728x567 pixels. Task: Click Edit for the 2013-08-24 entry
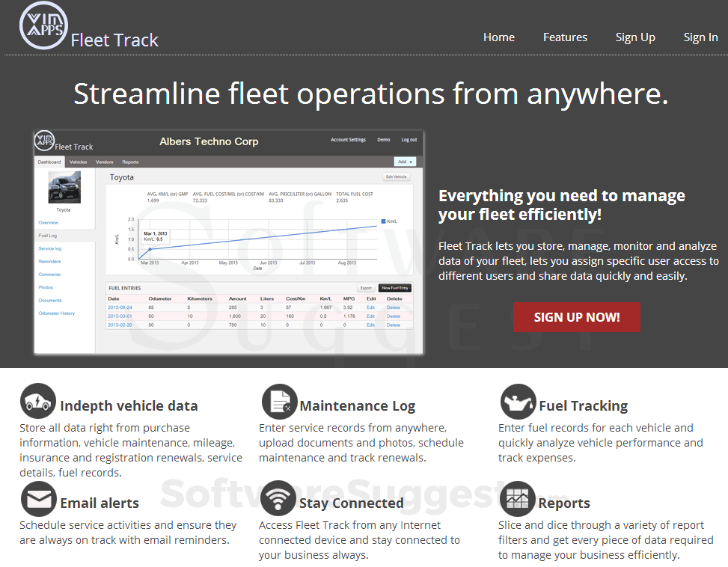coord(370,307)
